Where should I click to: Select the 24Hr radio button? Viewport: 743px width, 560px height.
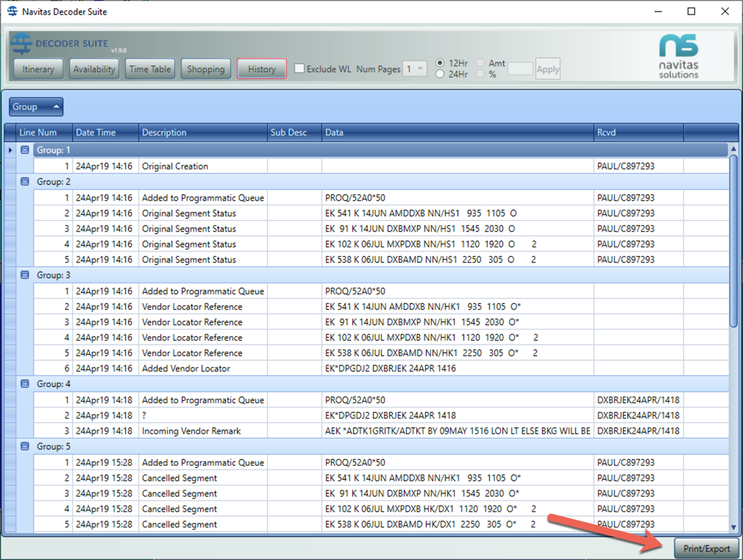(x=440, y=74)
